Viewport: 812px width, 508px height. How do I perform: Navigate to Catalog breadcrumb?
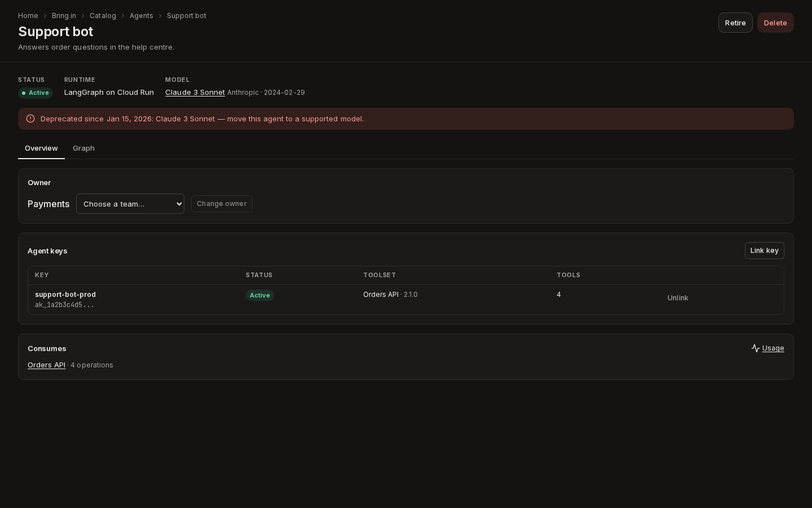coord(103,16)
